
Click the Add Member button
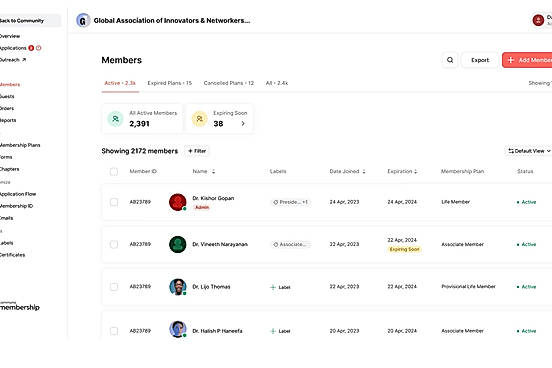pos(527,60)
